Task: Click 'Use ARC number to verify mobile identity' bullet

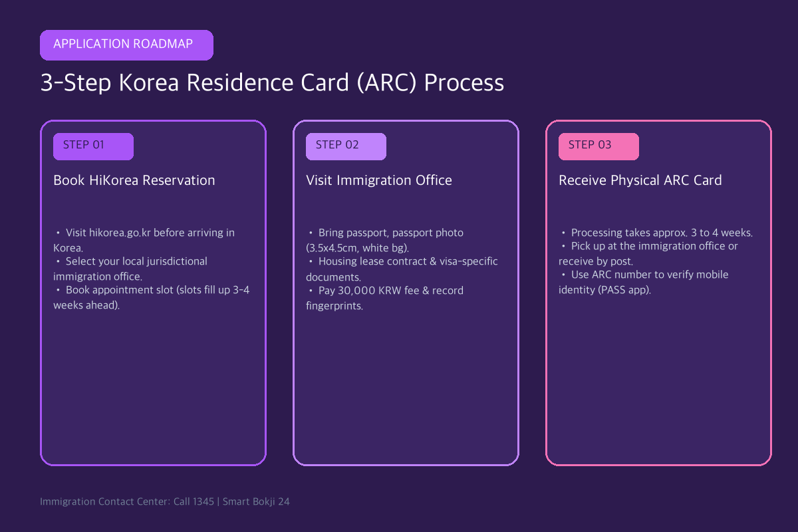Action: coord(644,282)
